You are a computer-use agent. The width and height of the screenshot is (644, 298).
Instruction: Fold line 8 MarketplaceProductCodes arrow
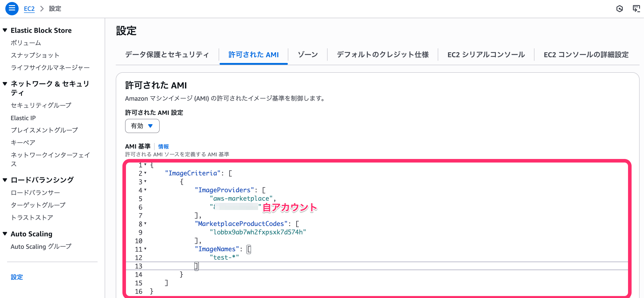[x=145, y=223]
